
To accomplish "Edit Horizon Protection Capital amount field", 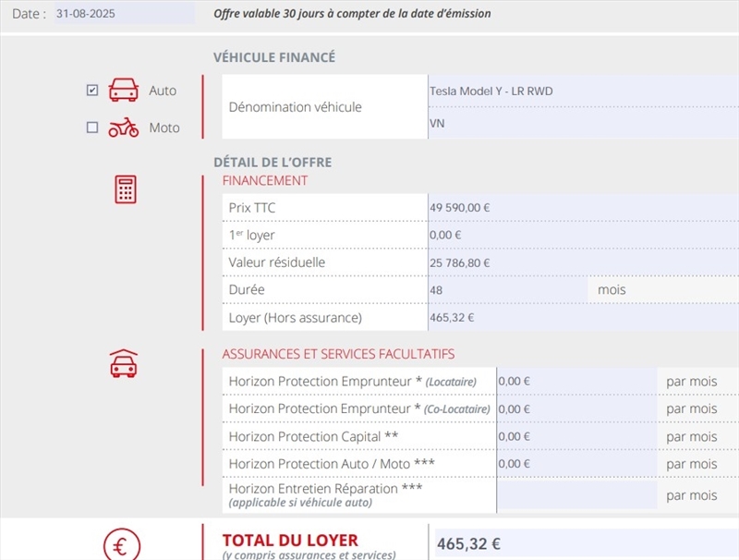I will tap(577, 436).
